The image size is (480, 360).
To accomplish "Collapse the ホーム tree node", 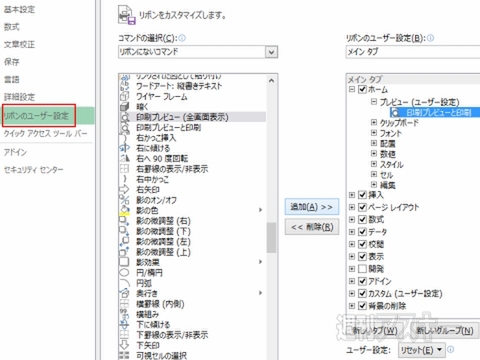I will (x=352, y=89).
